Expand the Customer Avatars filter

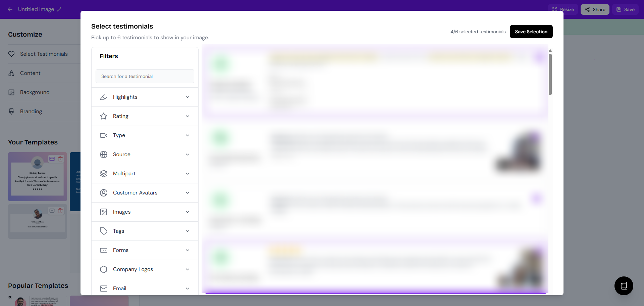pos(145,193)
